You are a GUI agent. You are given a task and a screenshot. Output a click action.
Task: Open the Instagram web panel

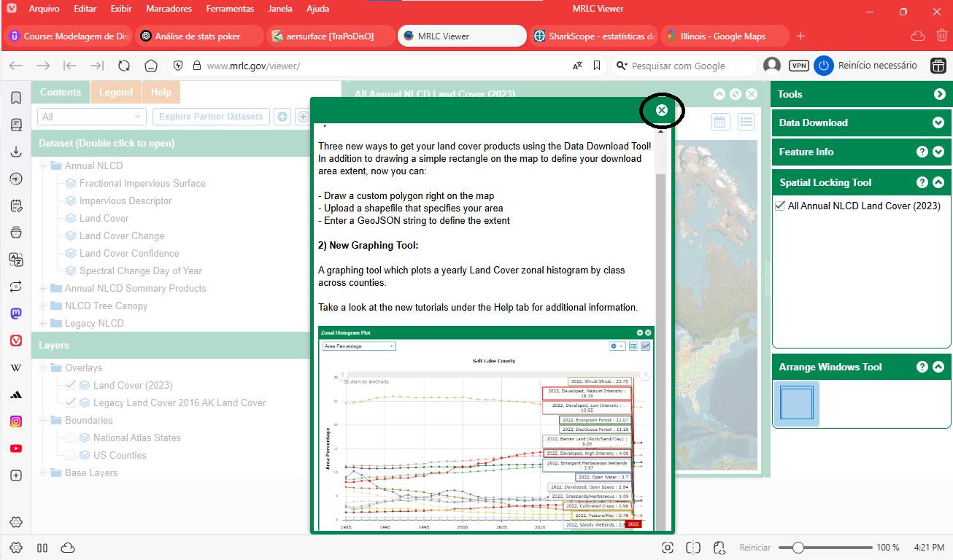(x=16, y=421)
